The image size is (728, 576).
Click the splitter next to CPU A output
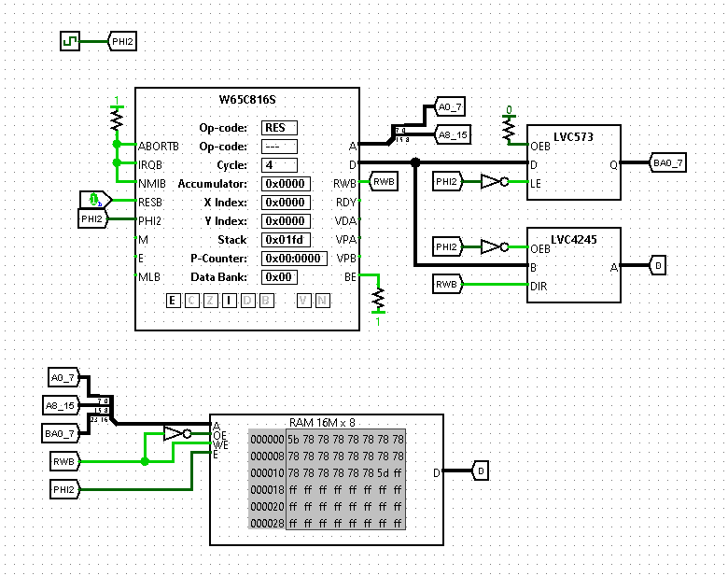click(x=399, y=136)
